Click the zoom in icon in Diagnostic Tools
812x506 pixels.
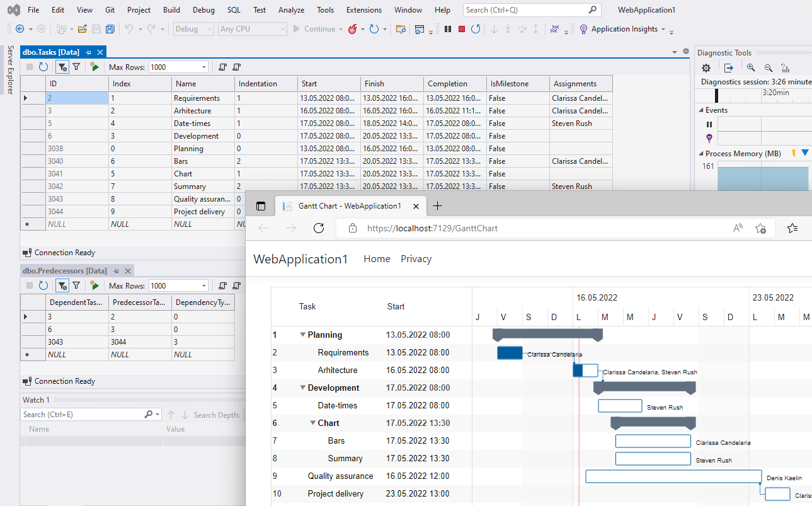click(x=750, y=67)
